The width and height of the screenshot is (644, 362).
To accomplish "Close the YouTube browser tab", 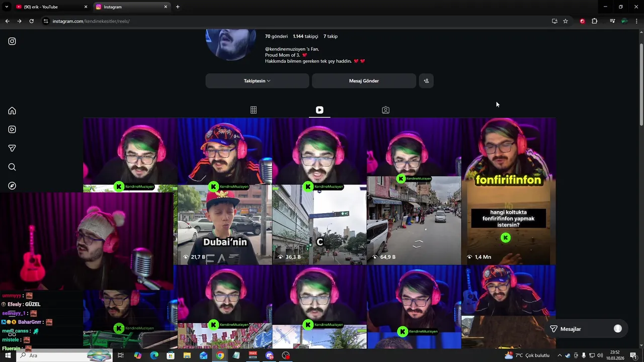I will [x=86, y=7].
